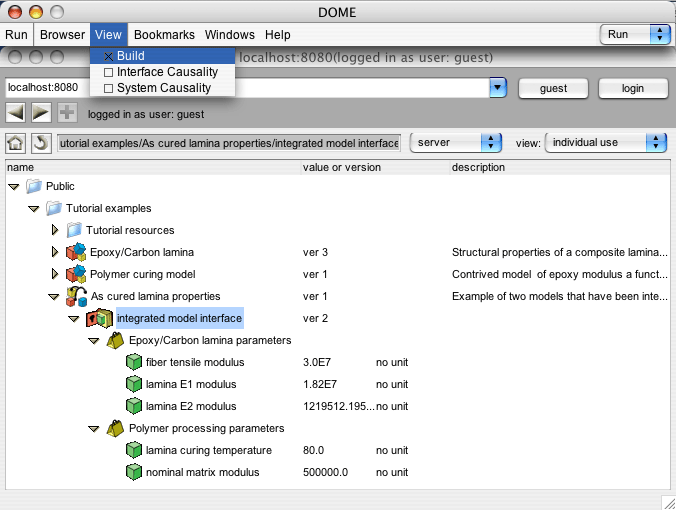This screenshot has height=510, width=676.
Task: Open the Run menu
Action: (x=16, y=34)
